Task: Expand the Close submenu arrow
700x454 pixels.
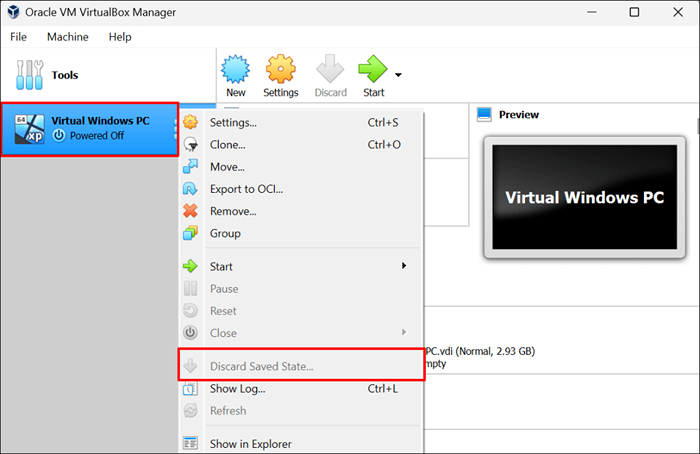Action: pos(404,332)
